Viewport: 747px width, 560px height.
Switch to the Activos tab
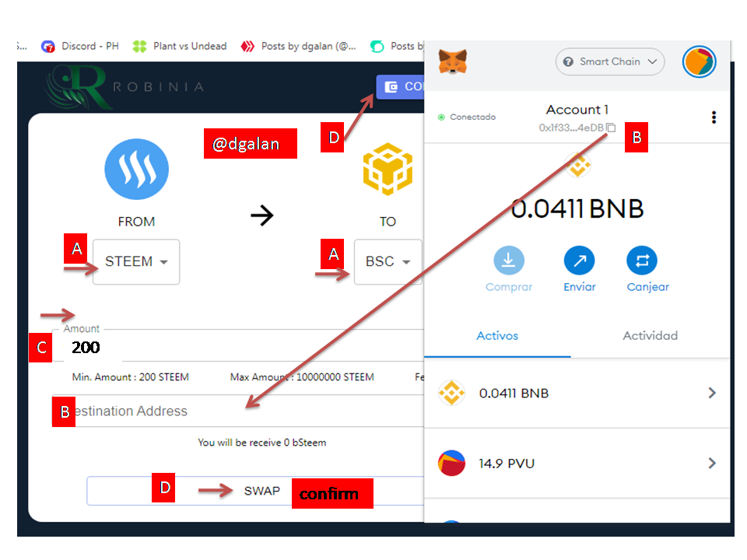coord(497,336)
